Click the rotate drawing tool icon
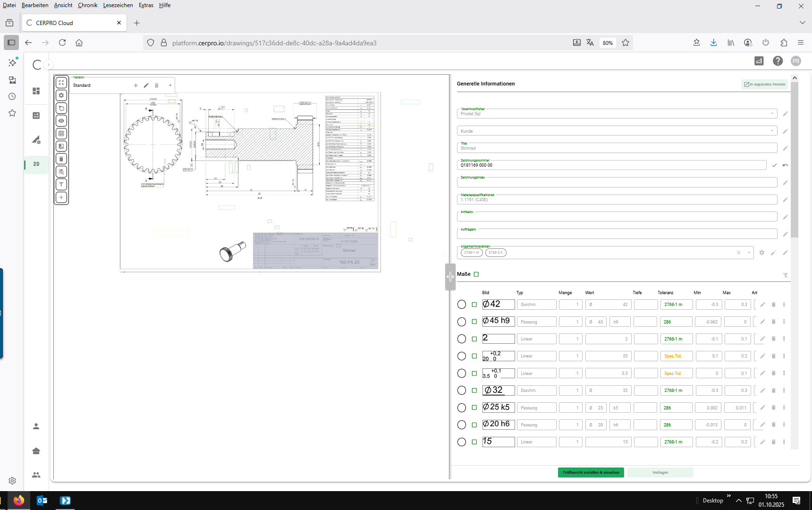The image size is (812, 510). tap(61, 108)
